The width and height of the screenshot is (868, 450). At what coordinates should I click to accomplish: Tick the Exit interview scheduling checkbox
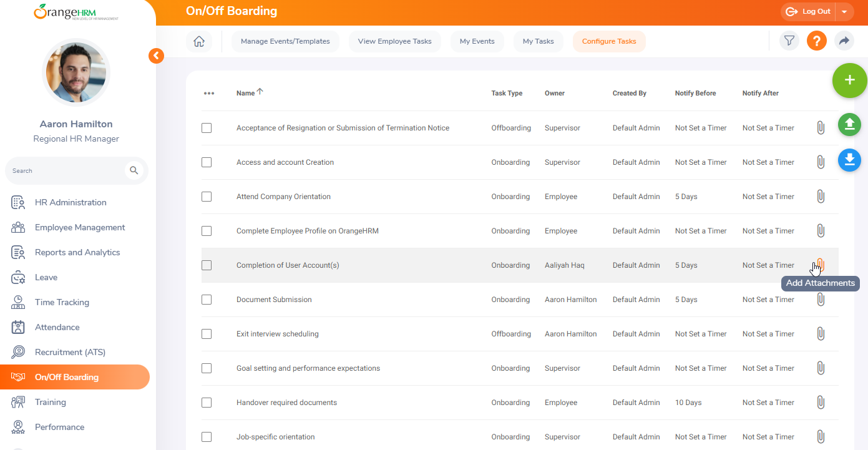(x=207, y=334)
